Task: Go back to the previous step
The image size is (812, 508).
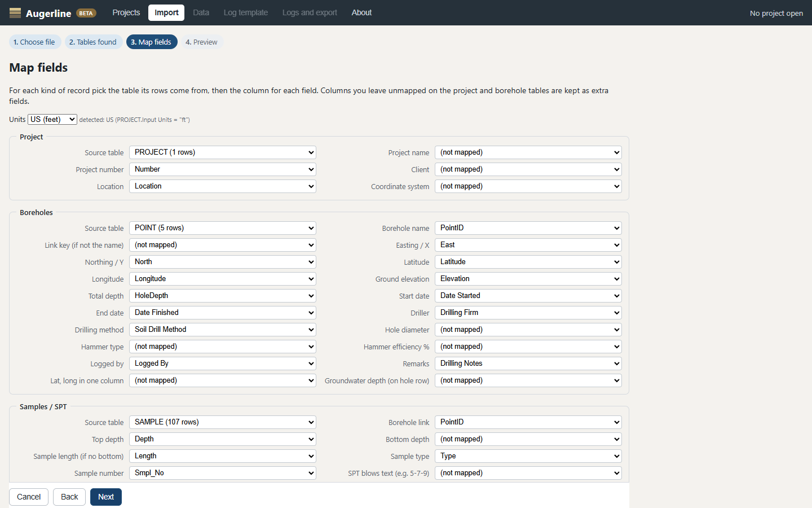Action: (69, 497)
